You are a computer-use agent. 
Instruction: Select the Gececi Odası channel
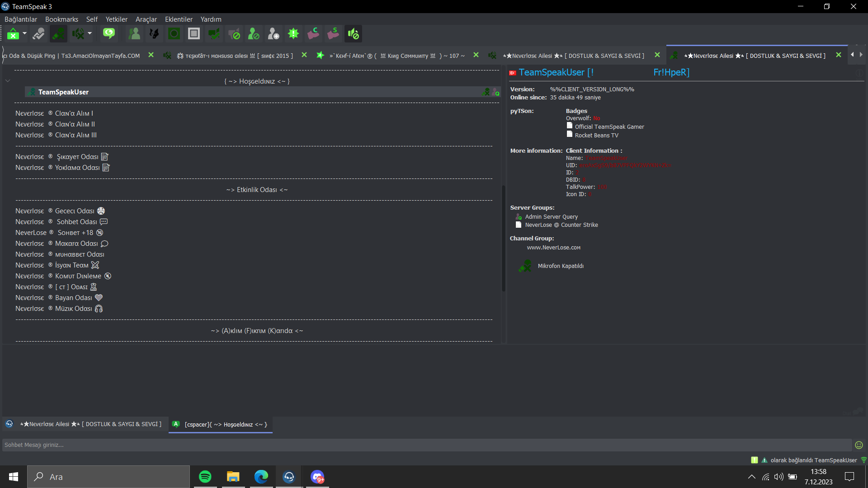(60, 211)
